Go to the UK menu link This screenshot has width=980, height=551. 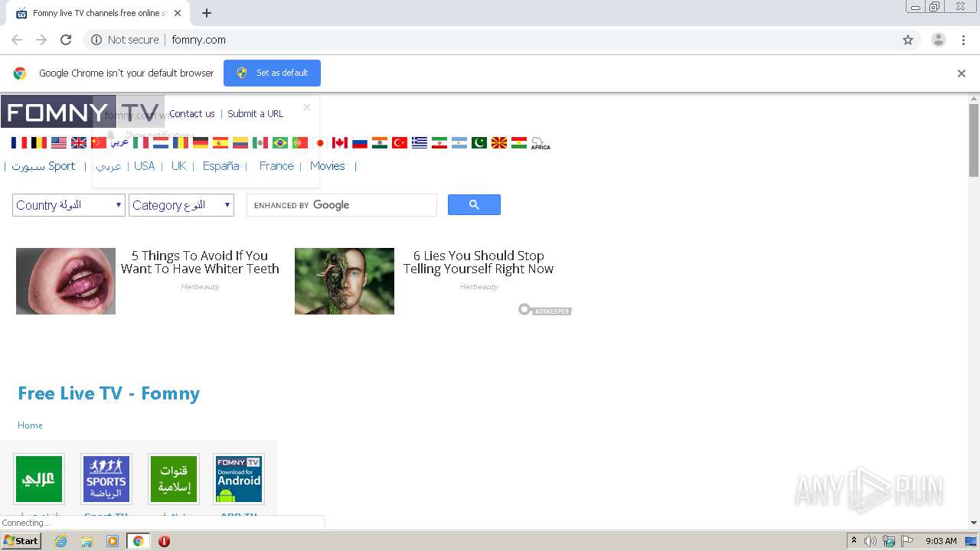pyautogui.click(x=178, y=166)
